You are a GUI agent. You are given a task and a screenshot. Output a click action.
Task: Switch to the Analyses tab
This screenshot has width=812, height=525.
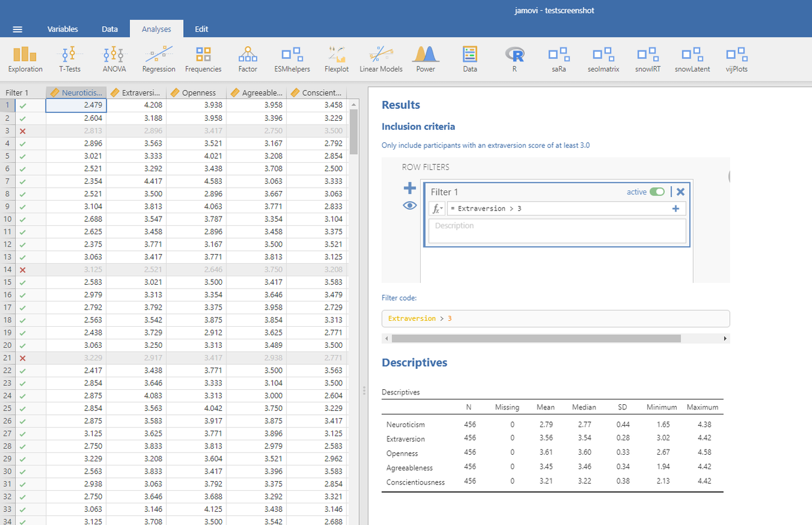156,29
